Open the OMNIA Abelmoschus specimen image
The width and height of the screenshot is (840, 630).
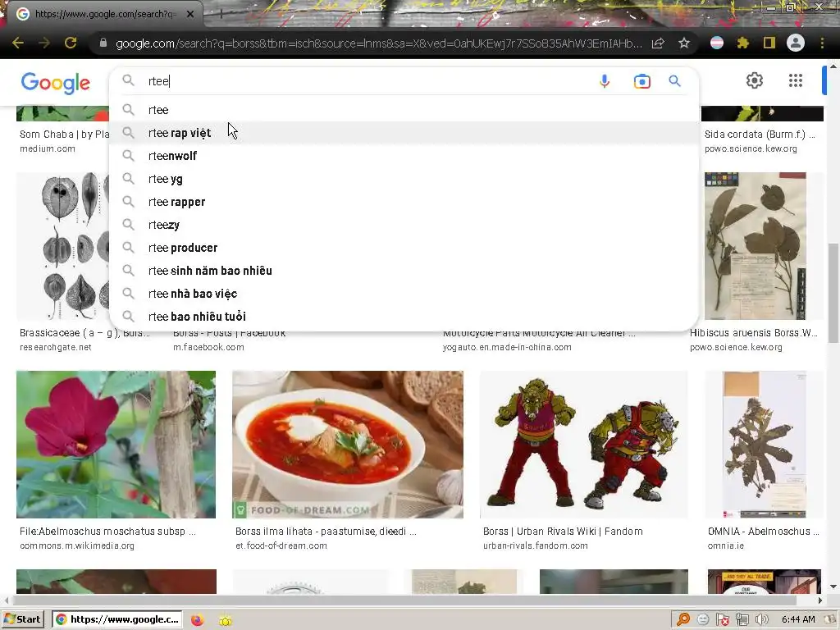click(x=764, y=444)
